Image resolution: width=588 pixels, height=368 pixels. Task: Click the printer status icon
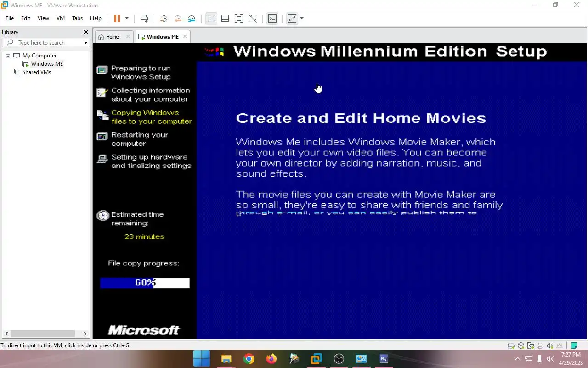[540, 346]
